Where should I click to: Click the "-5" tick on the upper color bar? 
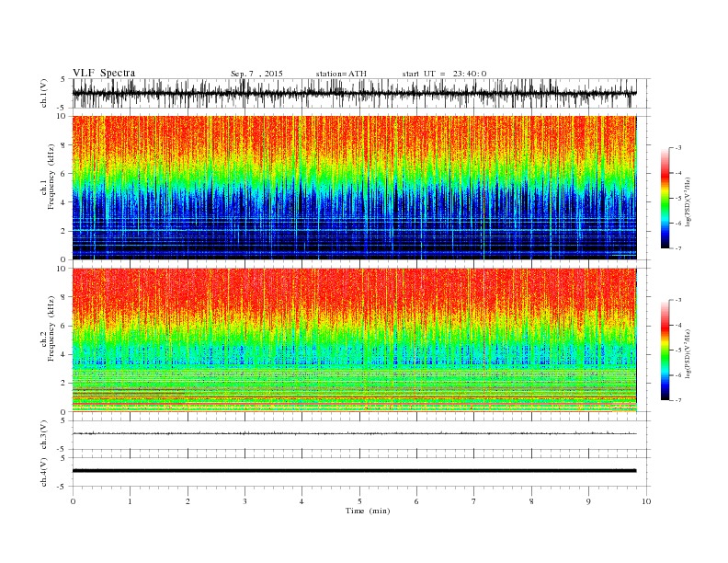[678, 198]
